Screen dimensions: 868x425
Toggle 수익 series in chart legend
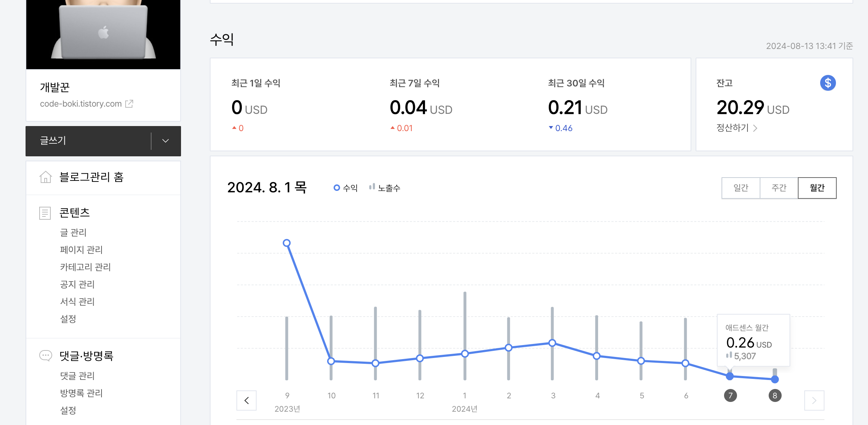tap(345, 188)
